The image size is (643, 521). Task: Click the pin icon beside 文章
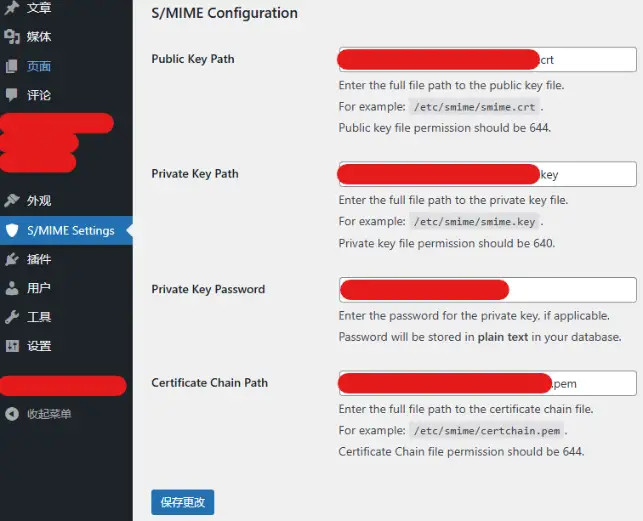pyautogui.click(x=12, y=7)
